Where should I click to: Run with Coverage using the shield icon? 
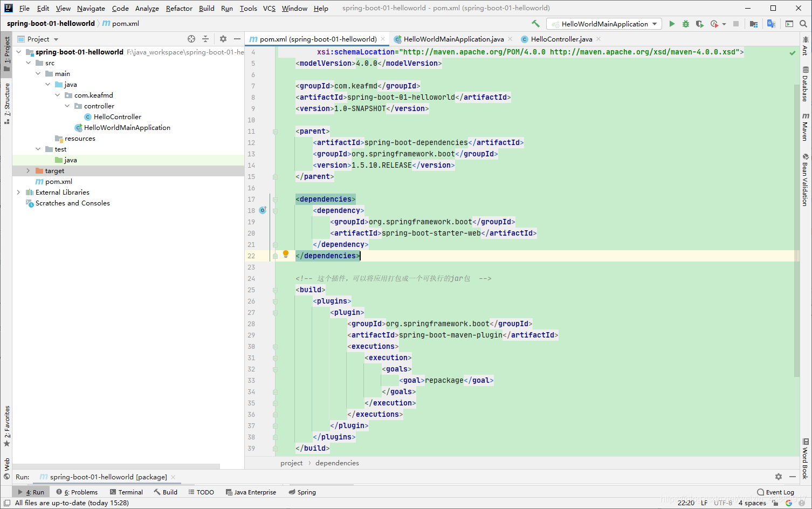[x=700, y=24]
